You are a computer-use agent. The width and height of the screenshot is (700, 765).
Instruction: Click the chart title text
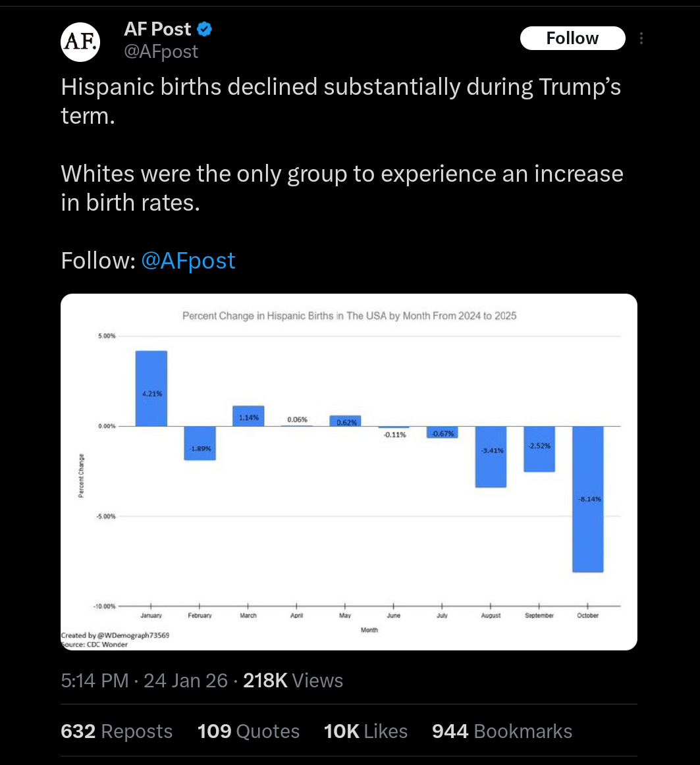coord(350,315)
